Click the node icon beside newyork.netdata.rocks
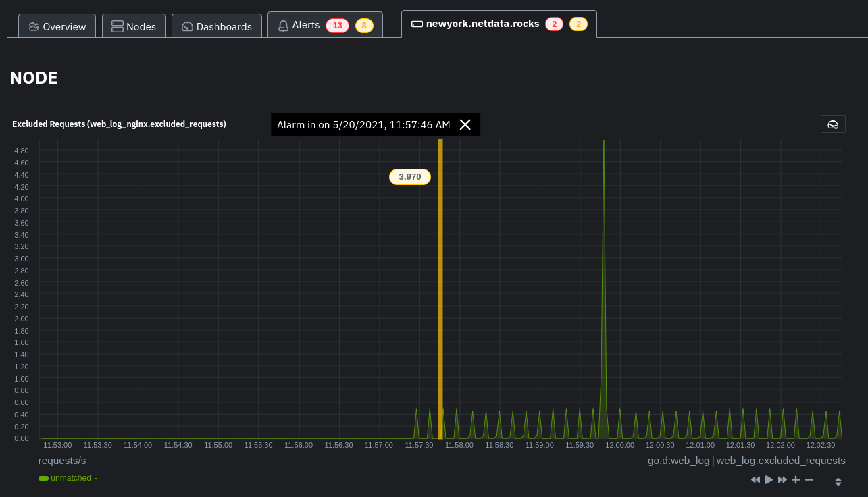Image resolution: width=868 pixels, height=497 pixels. (x=417, y=24)
